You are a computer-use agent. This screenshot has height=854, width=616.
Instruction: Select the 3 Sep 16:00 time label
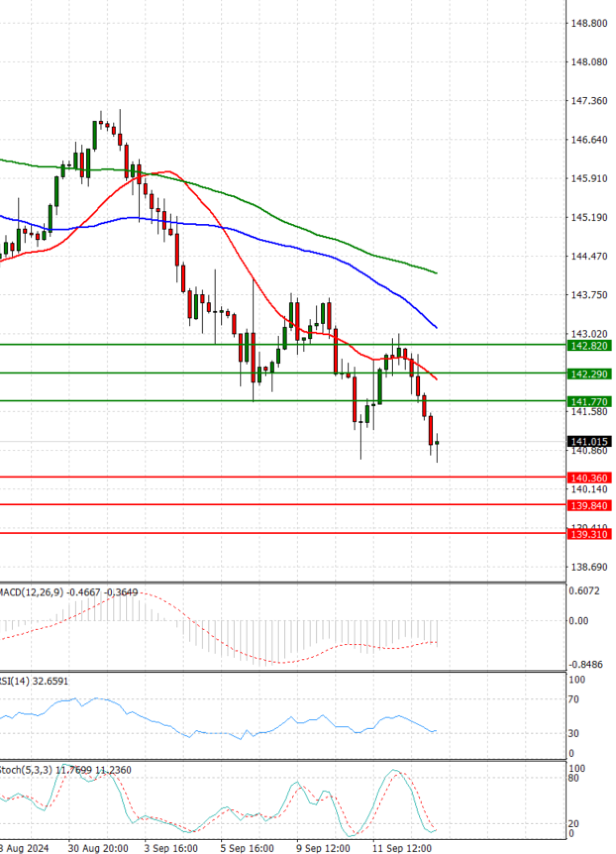click(171, 848)
